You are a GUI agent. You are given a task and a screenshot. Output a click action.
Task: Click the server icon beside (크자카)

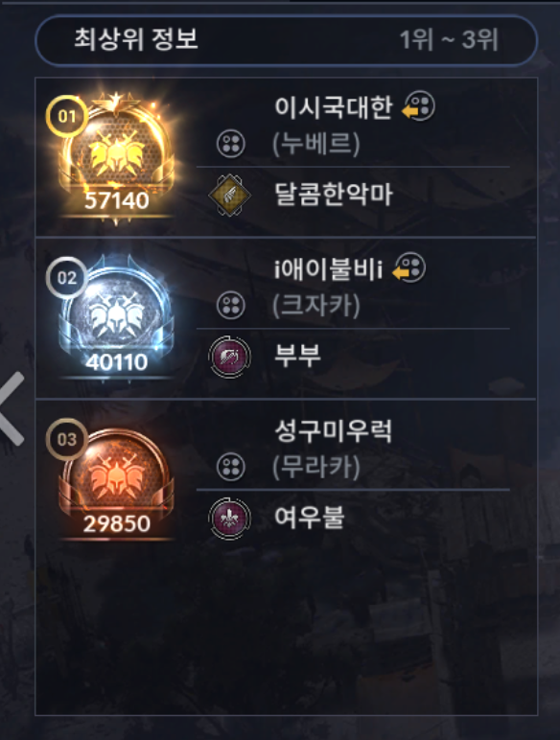231,305
